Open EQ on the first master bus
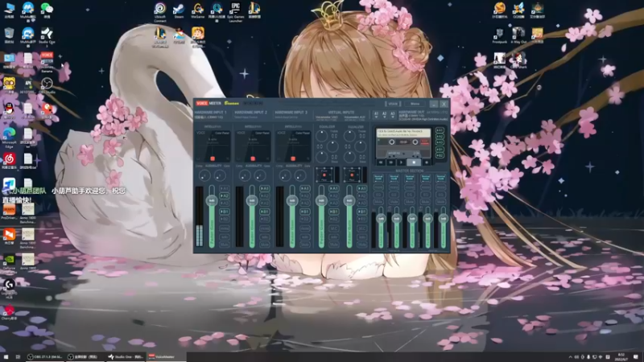Viewport: 644px width, 362px height. [x=378, y=195]
